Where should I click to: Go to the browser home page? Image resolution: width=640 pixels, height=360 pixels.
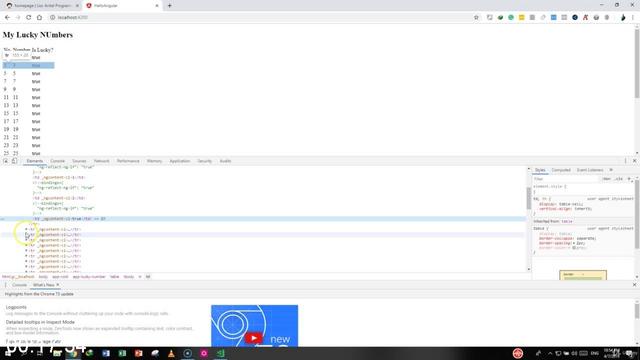pyautogui.click(x=39, y=18)
